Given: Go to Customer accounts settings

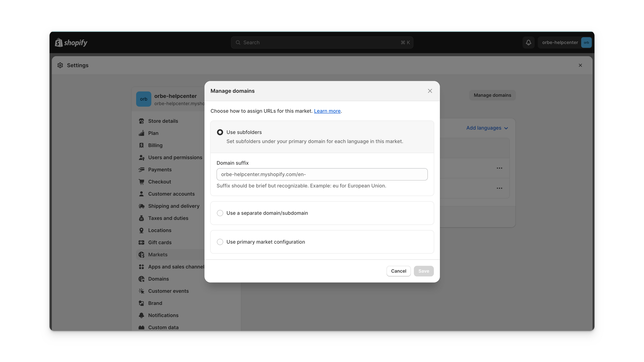Looking at the screenshot, I should [x=171, y=194].
